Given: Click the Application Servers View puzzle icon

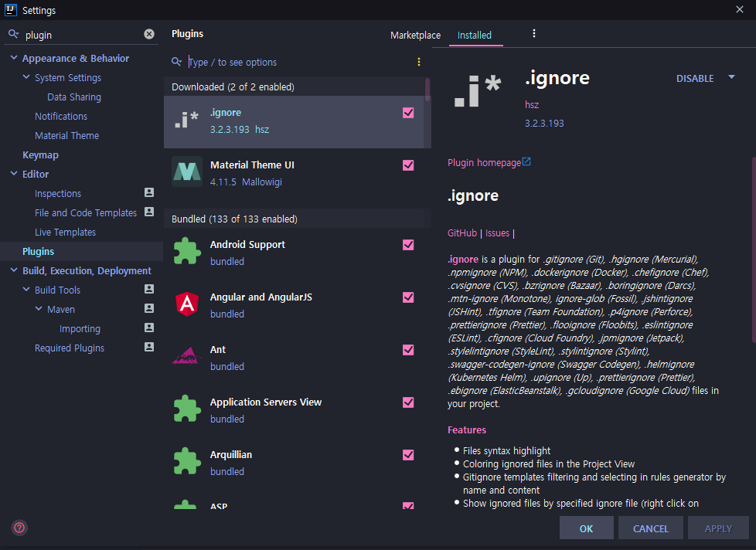Looking at the screenshot, I should pyautogui.click(x=186, y=409).
